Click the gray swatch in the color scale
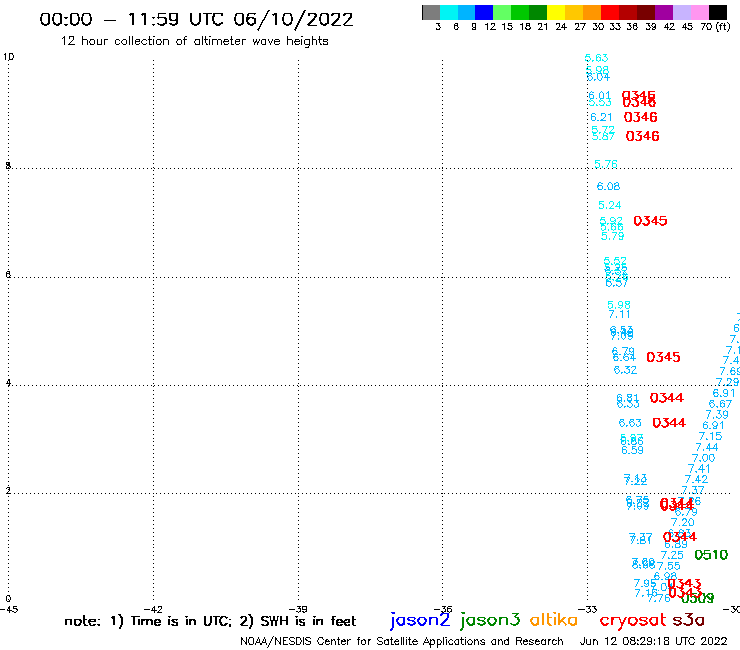The image size is (740, 650). point(431,12)
